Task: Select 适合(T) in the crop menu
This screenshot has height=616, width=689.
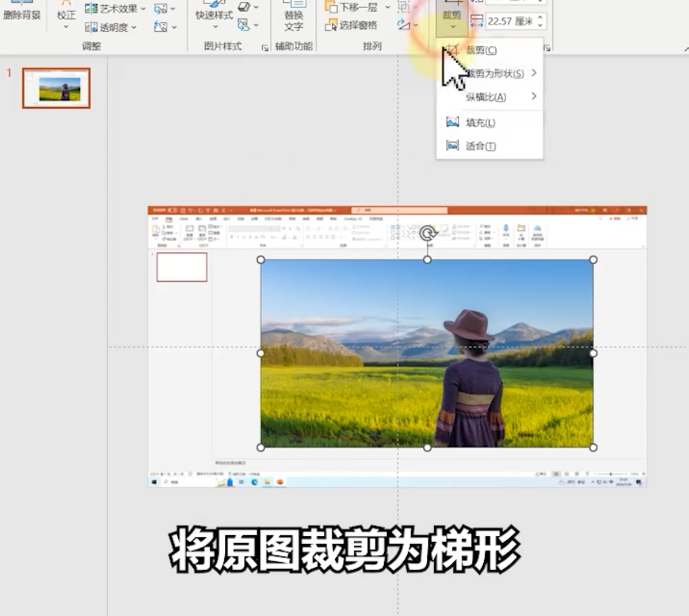Action: pos(490,146)
